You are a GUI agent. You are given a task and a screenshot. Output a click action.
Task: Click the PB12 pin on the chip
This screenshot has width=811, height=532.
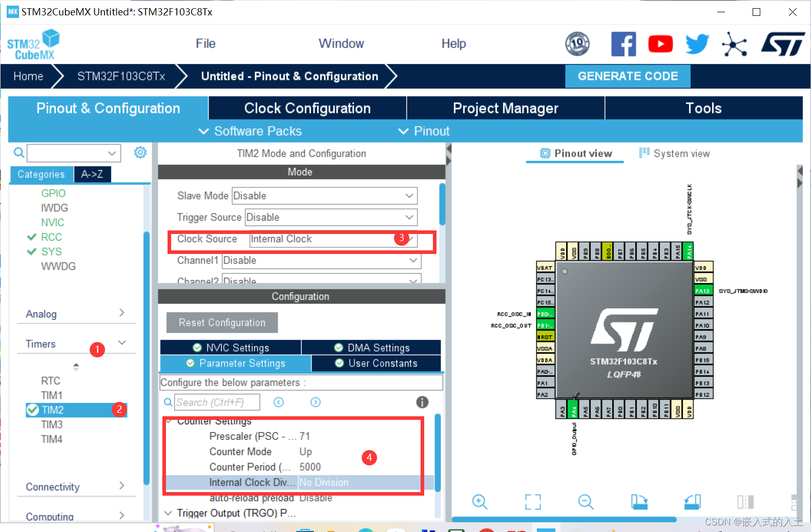click(x=703, y=395)
